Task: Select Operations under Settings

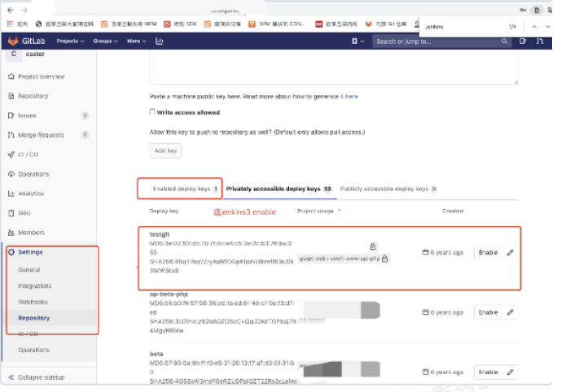Action: (x=33, y=350)
